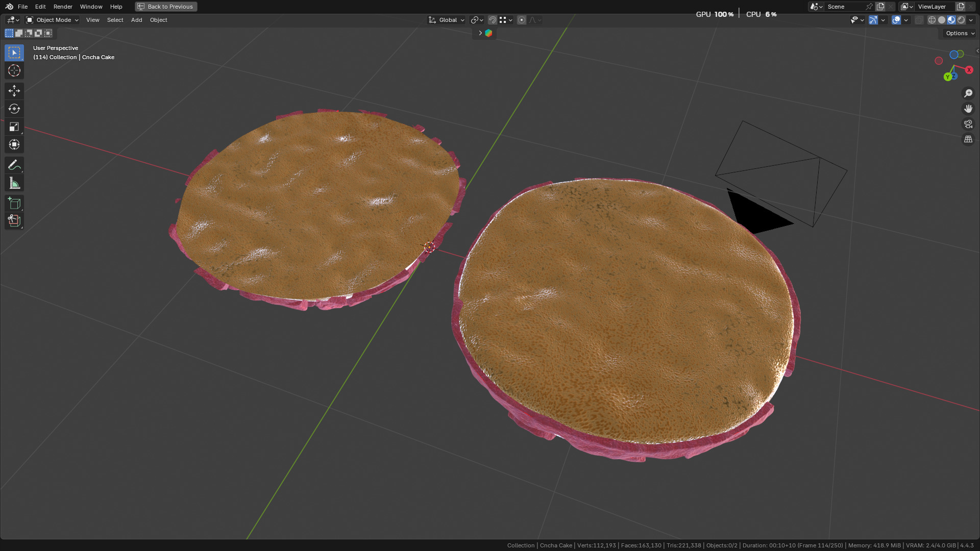Open view layer browse selector
The width and height of the screenshot is (980, 551).
tap(906, 7)
